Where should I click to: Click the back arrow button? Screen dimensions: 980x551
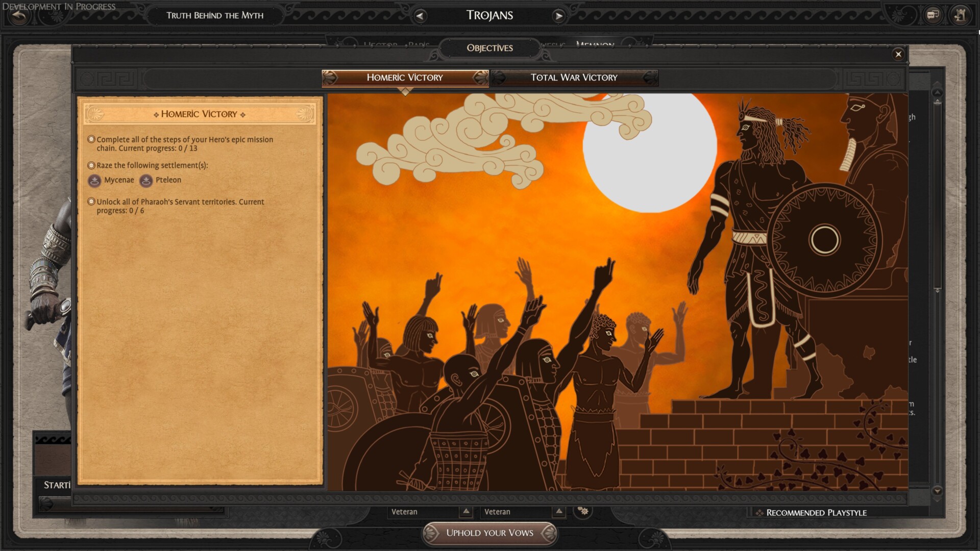point(19,16)
